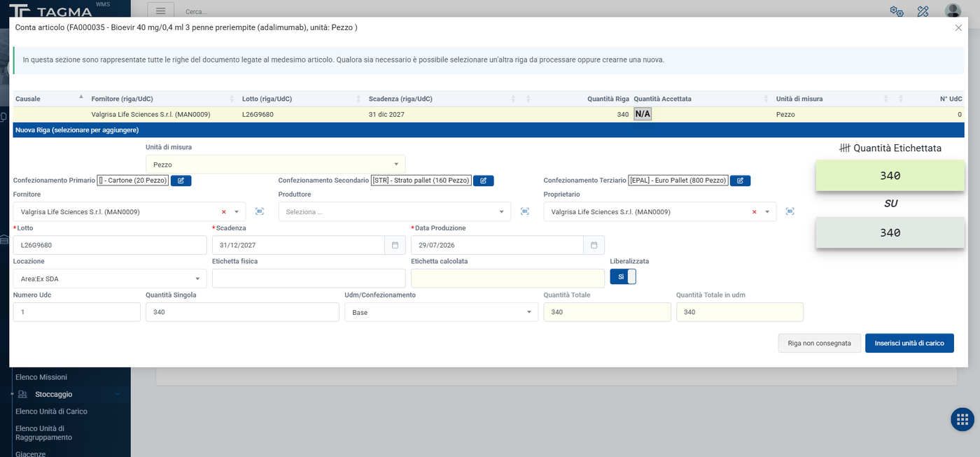Click the scan icon beside the Produttore field
Image resolution: width=980 pixels, height=457 pixels.
pos(525,211)
